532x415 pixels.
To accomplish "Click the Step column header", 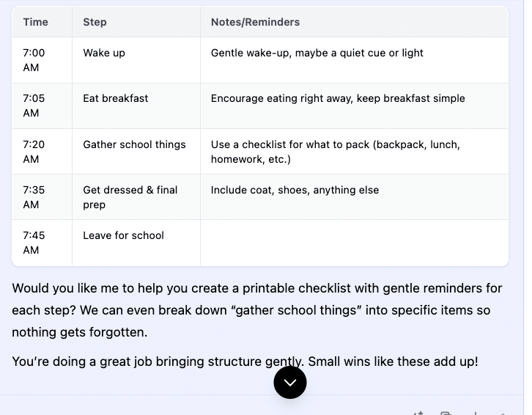I will point(95,22).
